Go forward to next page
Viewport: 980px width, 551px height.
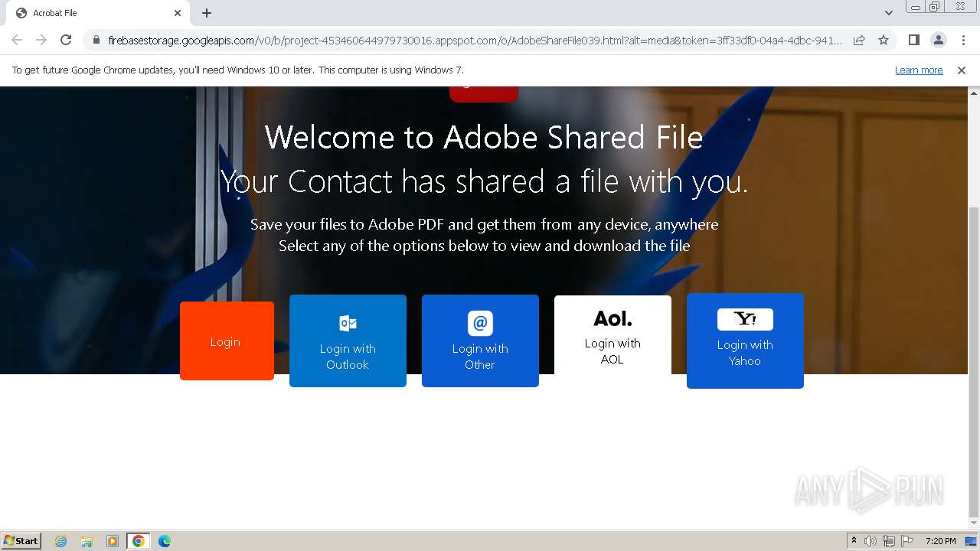tap(41, 40)
